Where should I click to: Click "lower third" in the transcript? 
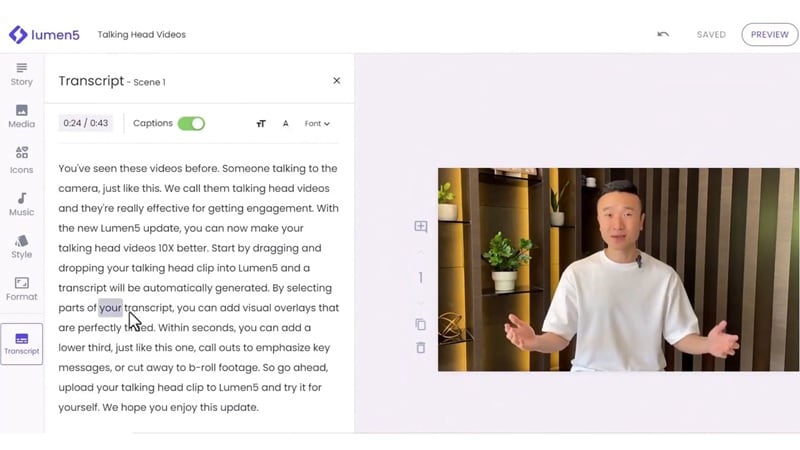tap(84, 347)
